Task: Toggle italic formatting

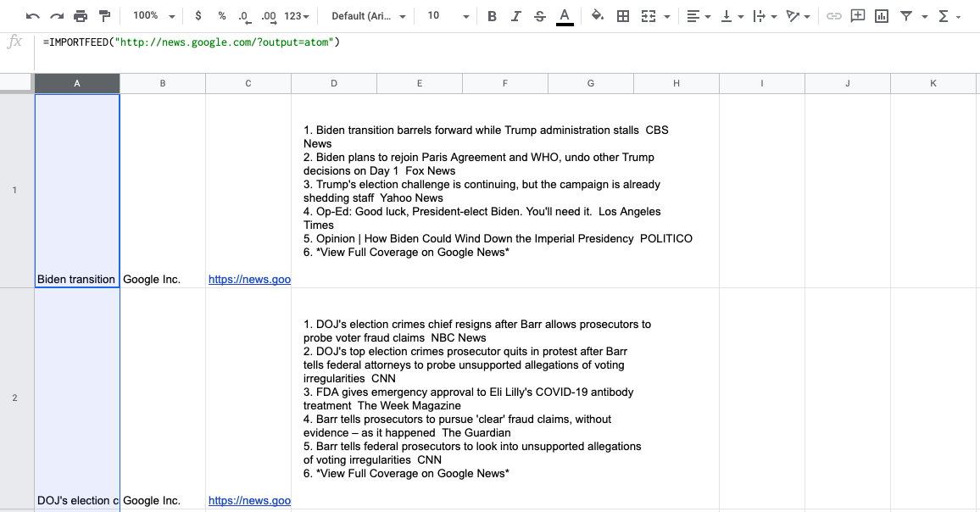Action: (515, 15)
